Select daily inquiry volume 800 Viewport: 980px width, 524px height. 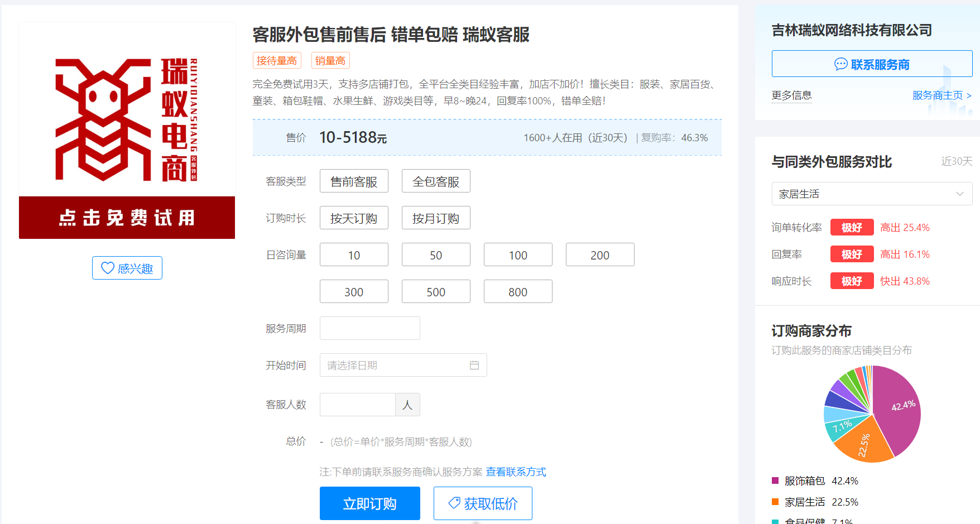(x=518, y=292)
